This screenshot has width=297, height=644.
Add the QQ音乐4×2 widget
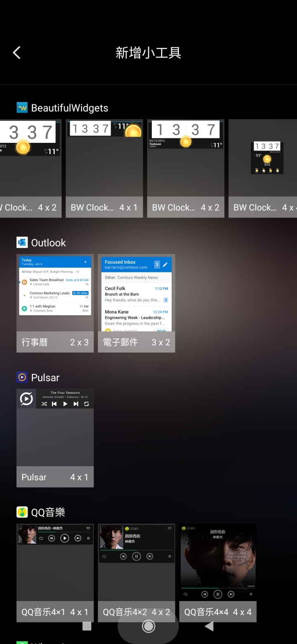tap(137, 573)
